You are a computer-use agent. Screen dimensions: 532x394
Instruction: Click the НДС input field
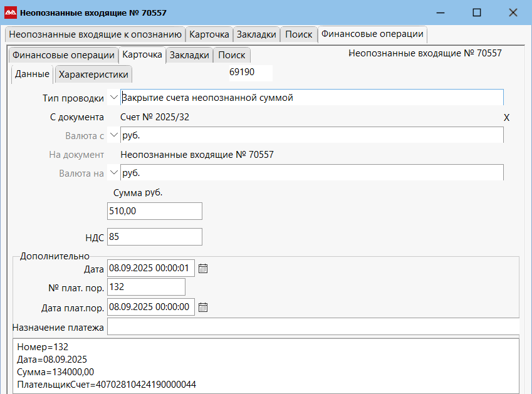[155, 237]
